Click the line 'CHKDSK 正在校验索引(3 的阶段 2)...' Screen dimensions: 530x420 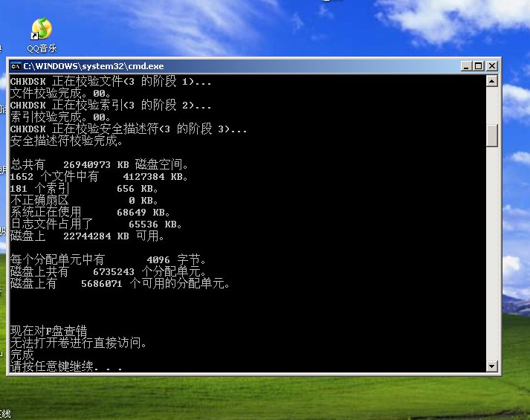point(111,105)
